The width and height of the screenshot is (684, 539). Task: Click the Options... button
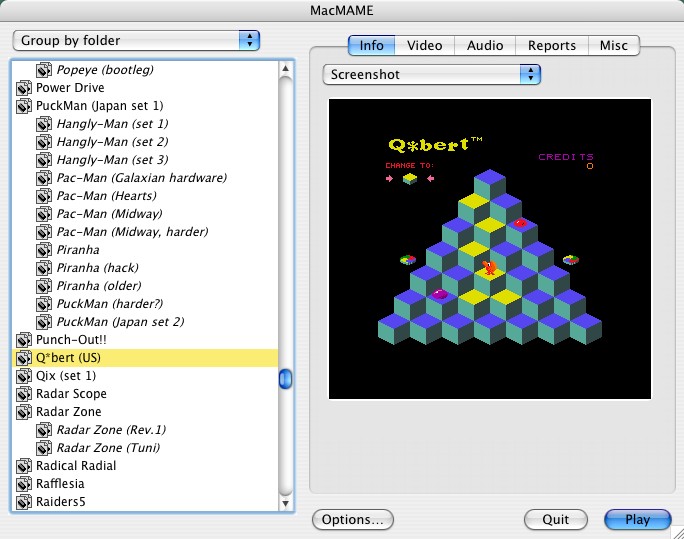coord(353,519)
